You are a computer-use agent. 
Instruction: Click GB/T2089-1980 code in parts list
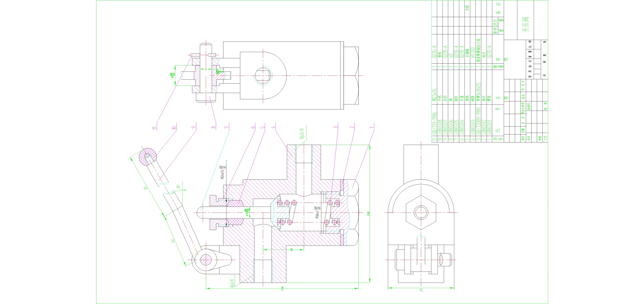pos(478,121)
